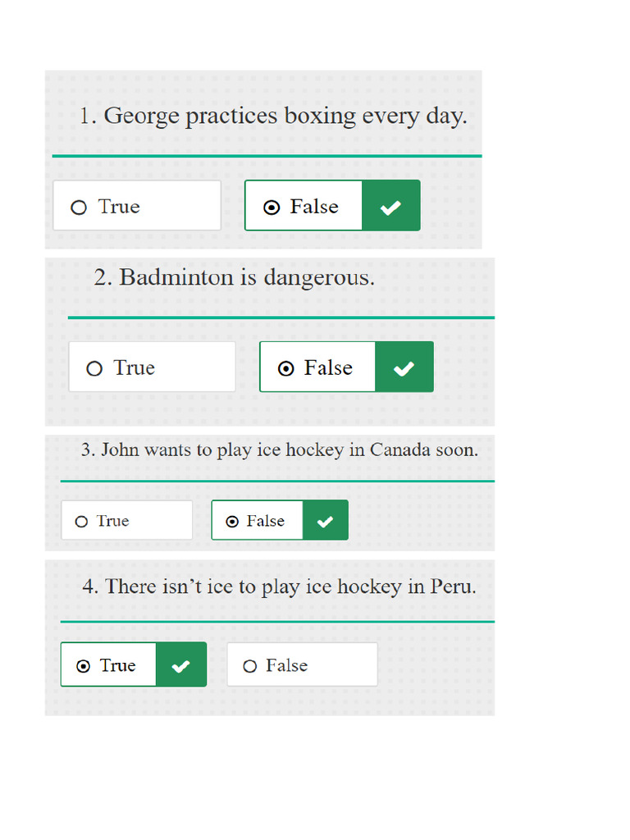Click the 'True' label text in question 3

[x=112, y=521]
